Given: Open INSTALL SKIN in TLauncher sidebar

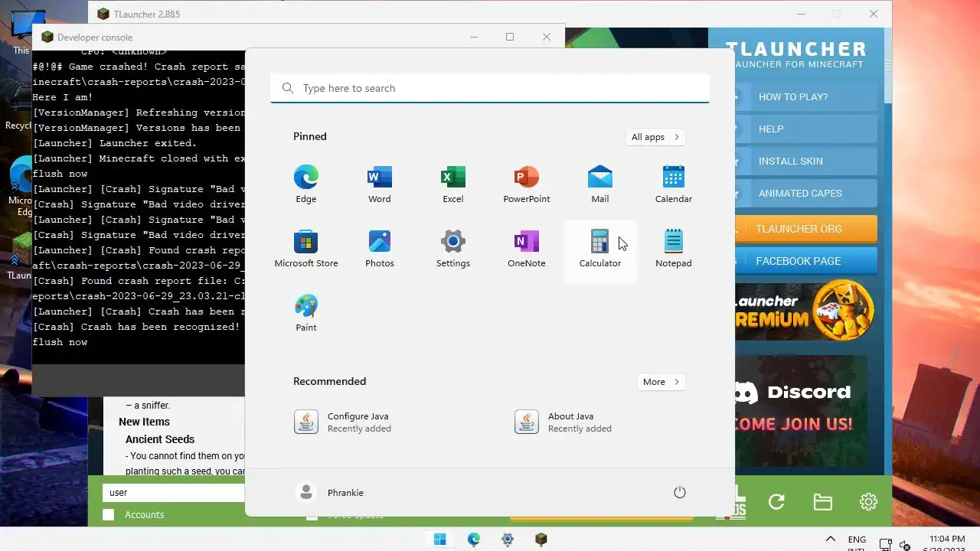Looking at the screenshot, I should [x=805, y=161].
